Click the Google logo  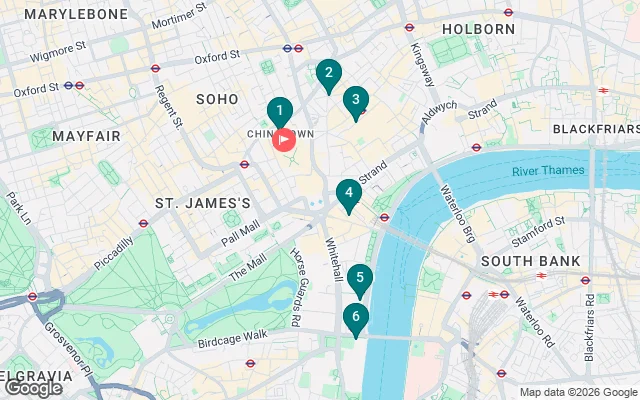click(33, 389)
